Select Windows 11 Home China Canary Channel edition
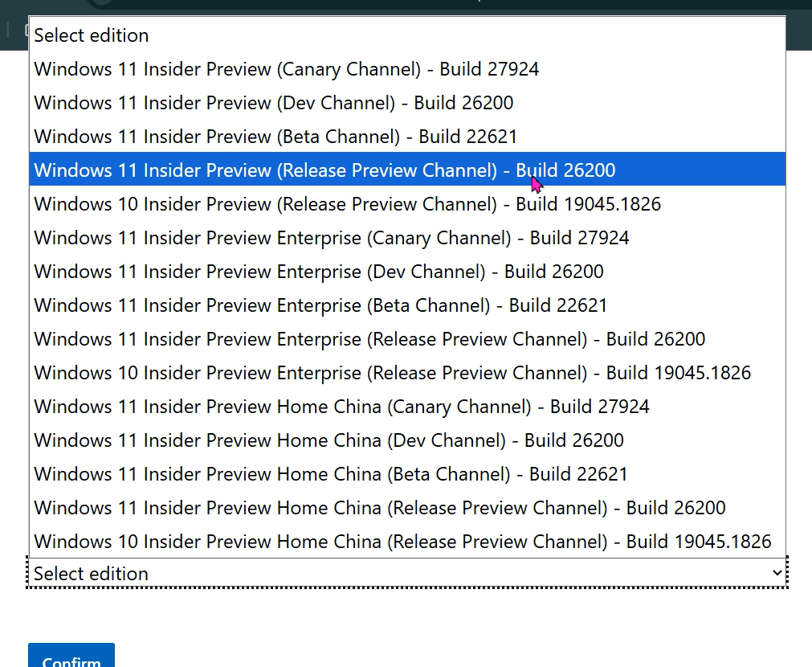Viewport: 812px width, 667px height. pyautogui.click(x=341, y=407)
